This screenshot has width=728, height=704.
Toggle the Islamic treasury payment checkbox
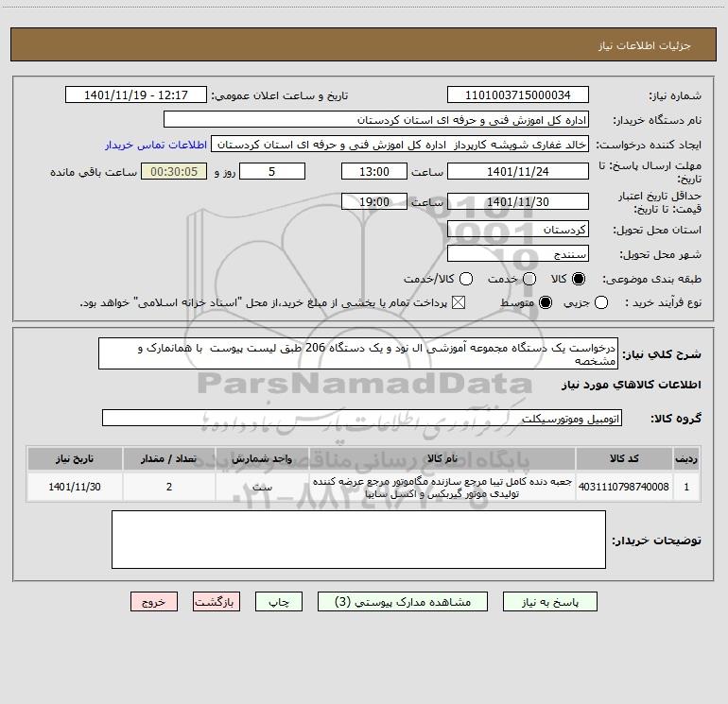[x=459, y=302]
